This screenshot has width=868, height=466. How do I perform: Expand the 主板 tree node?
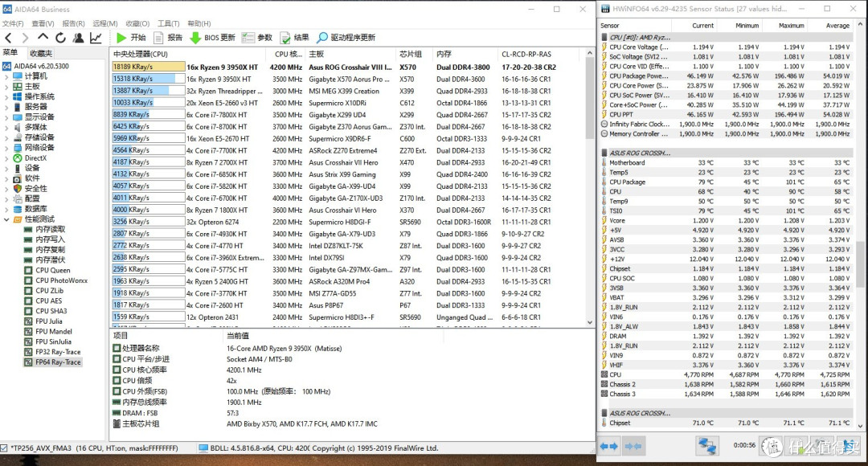(6, 86)
